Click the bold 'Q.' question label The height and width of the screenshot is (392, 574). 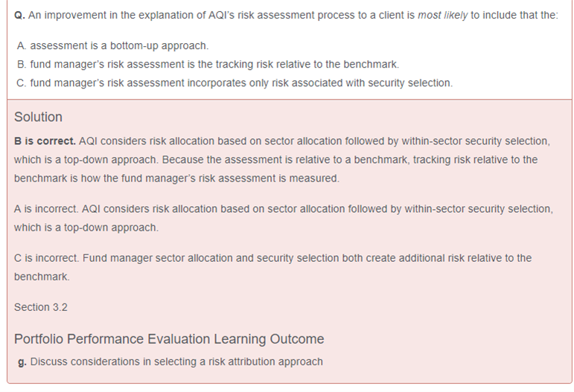point(19,16)
